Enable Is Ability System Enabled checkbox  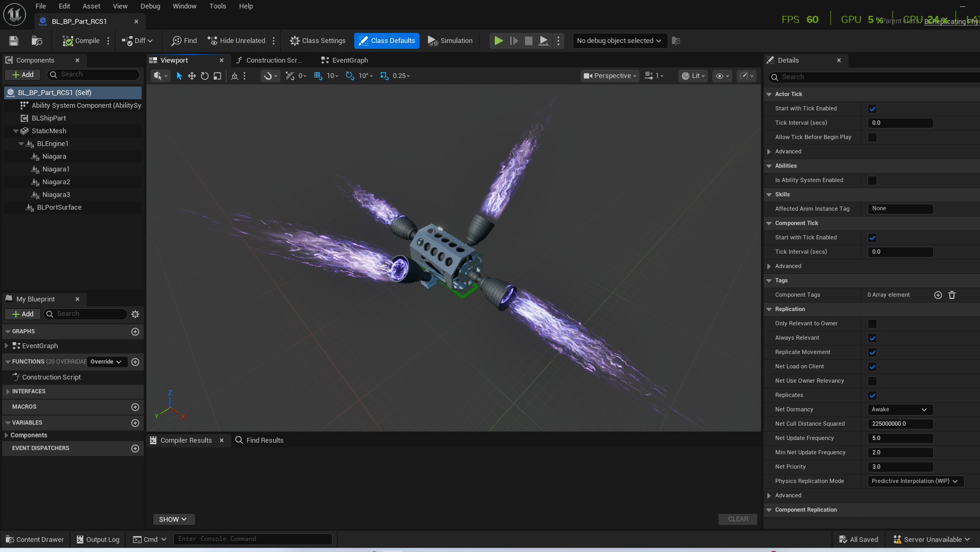point(872,180)
